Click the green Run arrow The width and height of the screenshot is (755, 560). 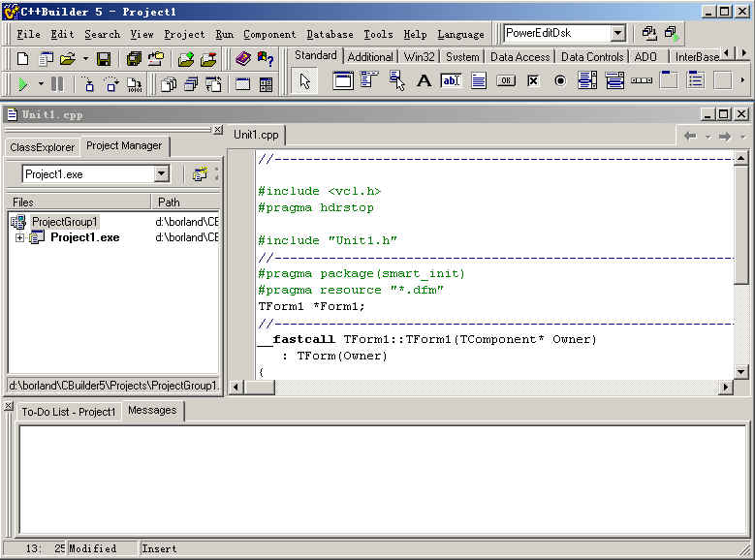click(22, 84)
